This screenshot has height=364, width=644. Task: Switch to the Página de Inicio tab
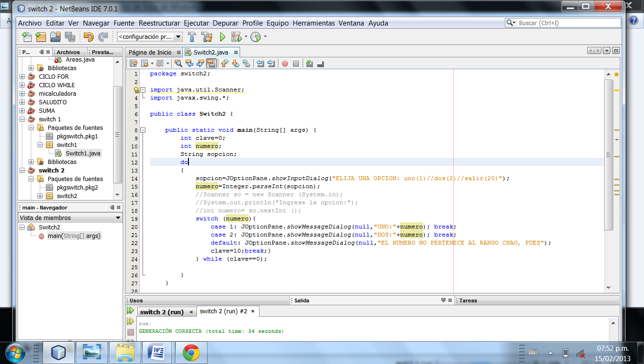150,52
